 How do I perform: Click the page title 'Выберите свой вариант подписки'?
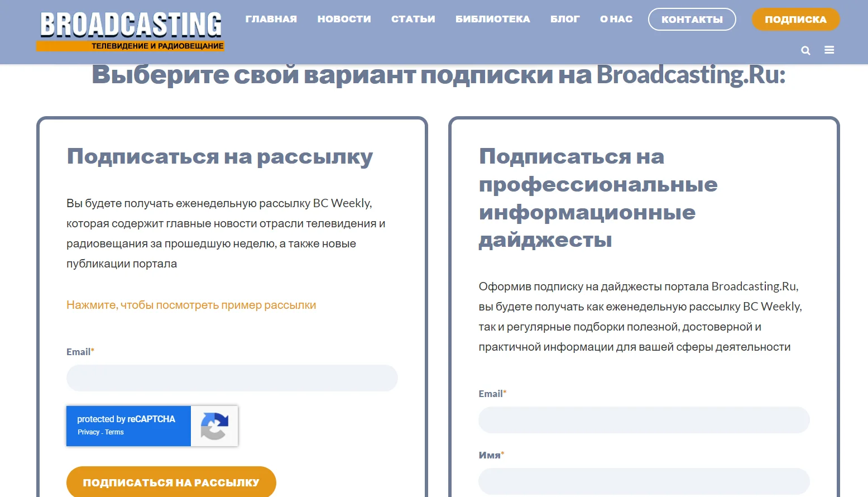(x=439, y=75)
